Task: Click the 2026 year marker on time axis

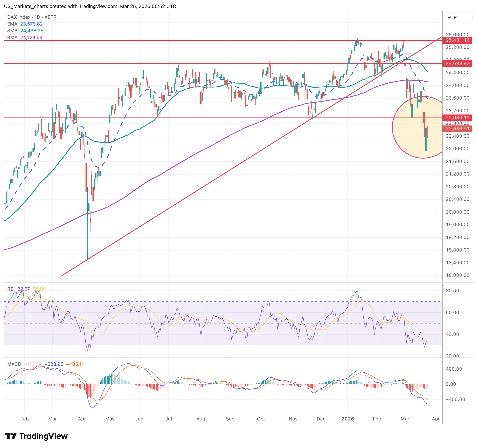Action: click(347, 419)
